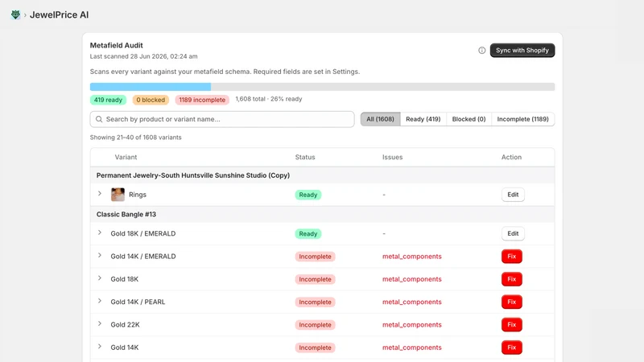Fix the Gold 14K / PEARL variant
644x362 pixels.
click(x=512, y=302)
